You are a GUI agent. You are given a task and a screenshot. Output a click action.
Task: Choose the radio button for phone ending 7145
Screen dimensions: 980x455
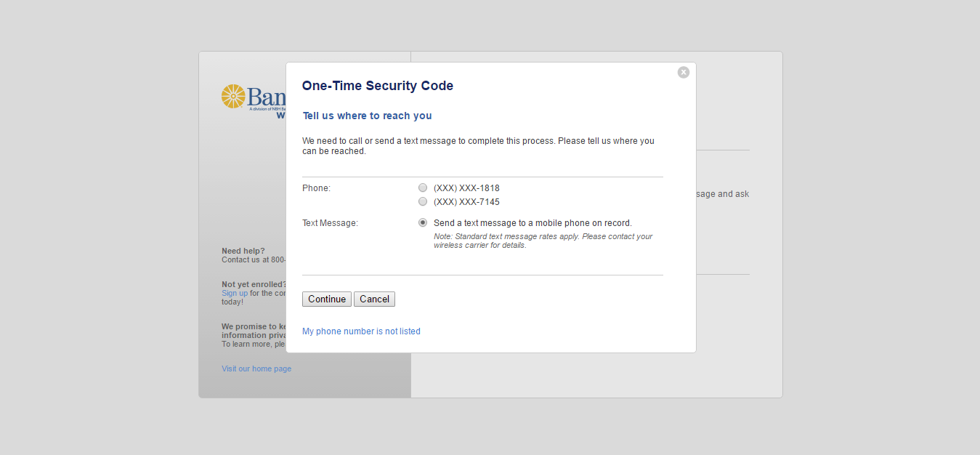point(423,201)
